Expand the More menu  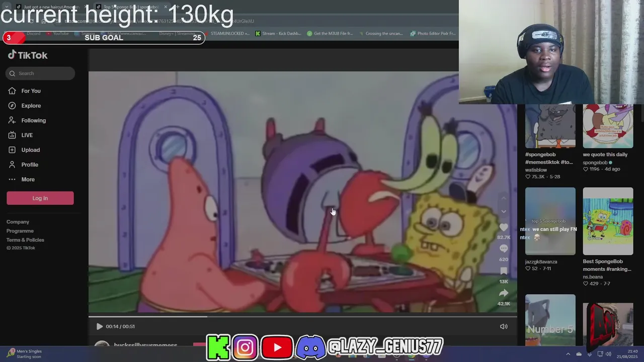pos(28,179)
